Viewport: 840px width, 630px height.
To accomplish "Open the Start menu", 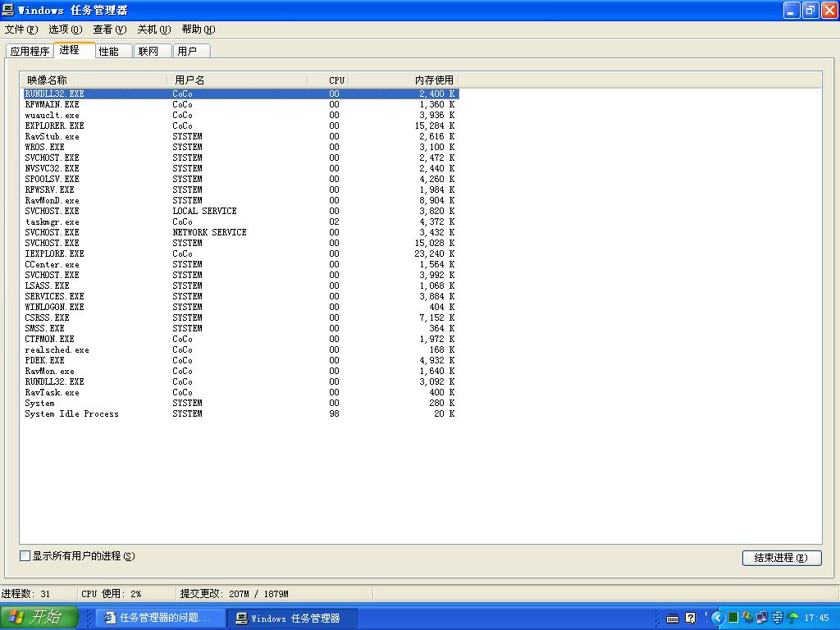I will point(39,617).
